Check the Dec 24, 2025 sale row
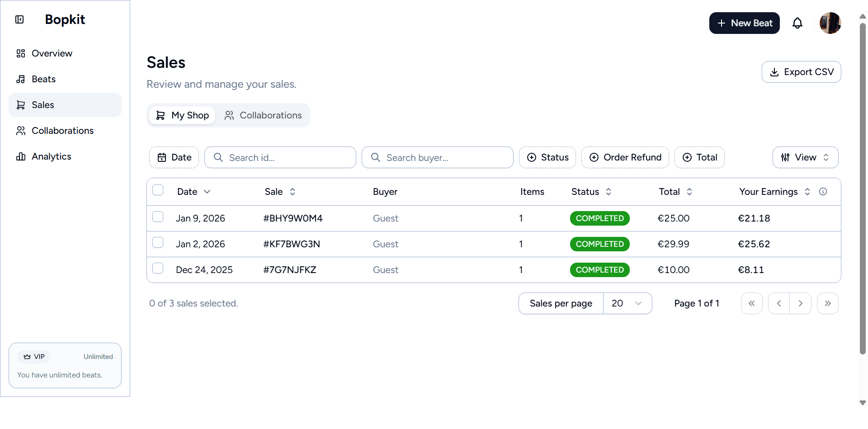This screenshot has width=868, height=429. 158,268
